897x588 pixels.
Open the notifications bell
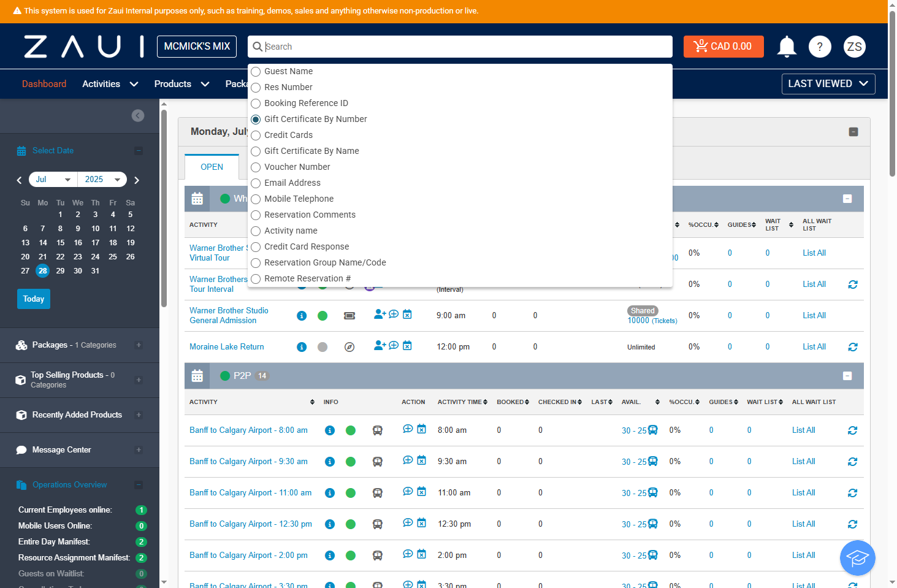787,47
